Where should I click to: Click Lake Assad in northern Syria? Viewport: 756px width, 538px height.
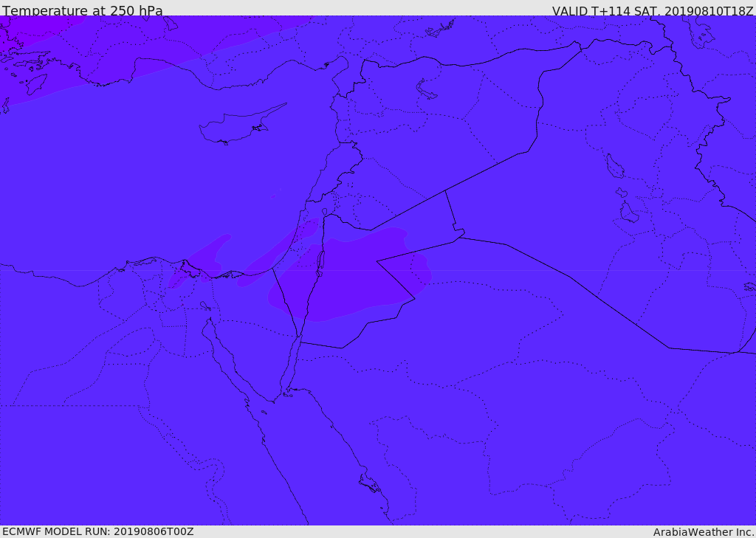click(x=427, y=90)
